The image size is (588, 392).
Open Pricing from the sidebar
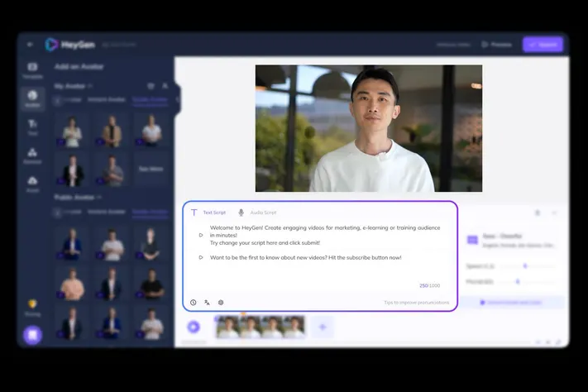[32, 307]
